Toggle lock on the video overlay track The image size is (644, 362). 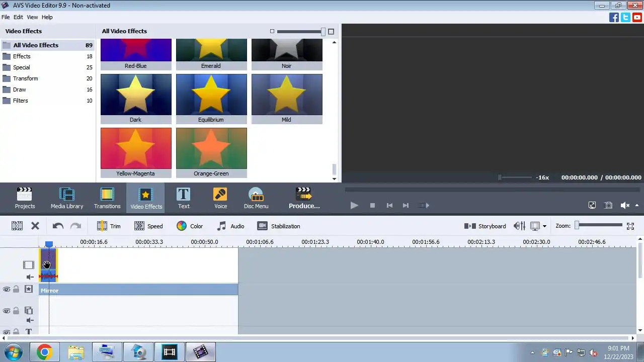pyautogui.click(x=16, y=311)
